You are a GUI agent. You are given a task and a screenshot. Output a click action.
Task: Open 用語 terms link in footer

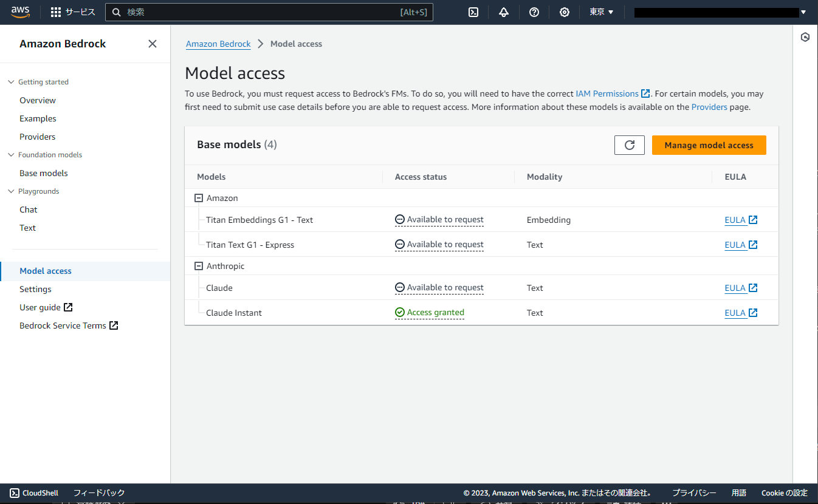tap(739, 493)
